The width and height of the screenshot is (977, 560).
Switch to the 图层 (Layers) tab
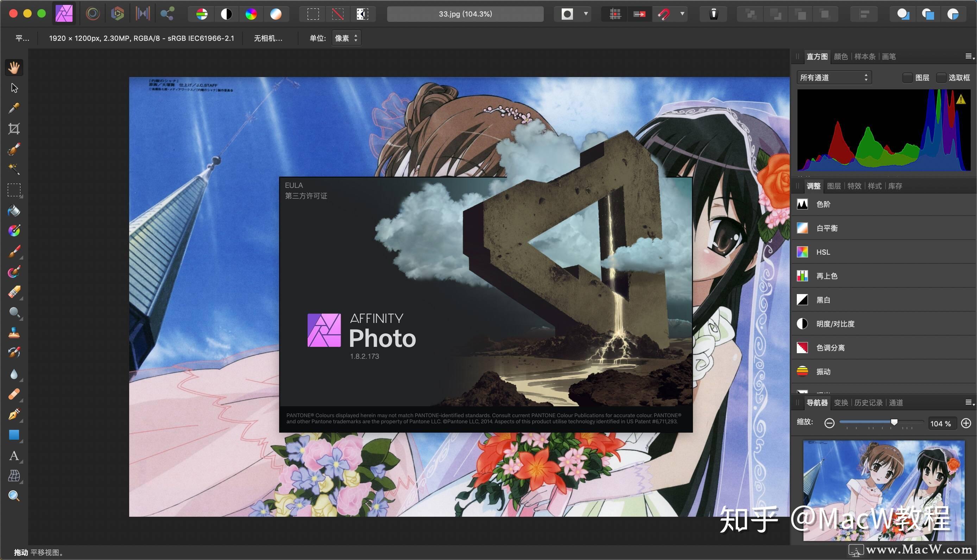[x=837, y=186]
